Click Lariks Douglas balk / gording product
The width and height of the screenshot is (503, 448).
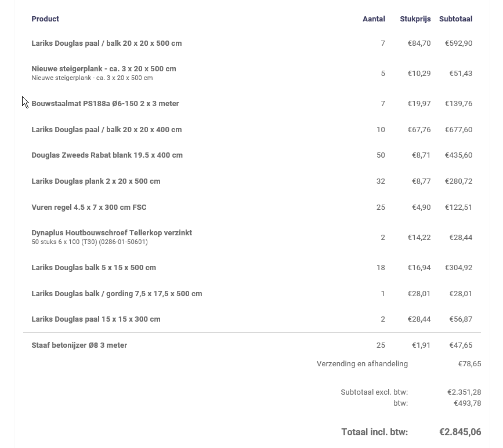[x=117, y=294]
